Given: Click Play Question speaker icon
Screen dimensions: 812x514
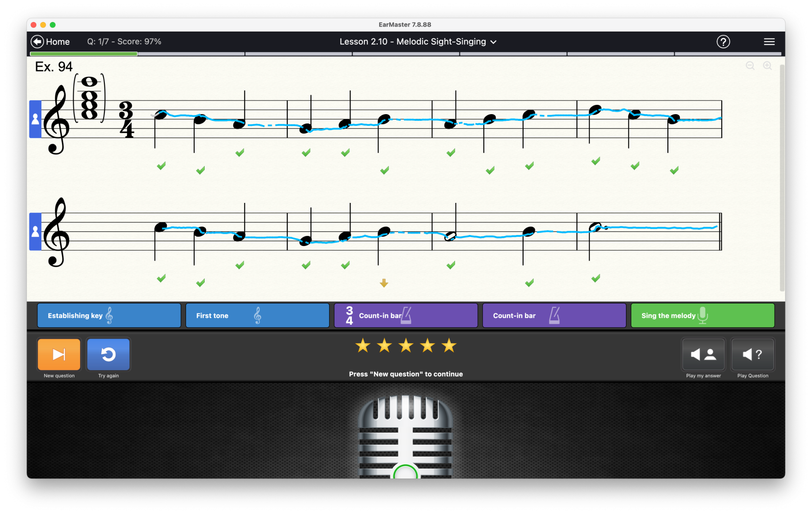Looking at the screenshot, I should click(x=752, y=354).
